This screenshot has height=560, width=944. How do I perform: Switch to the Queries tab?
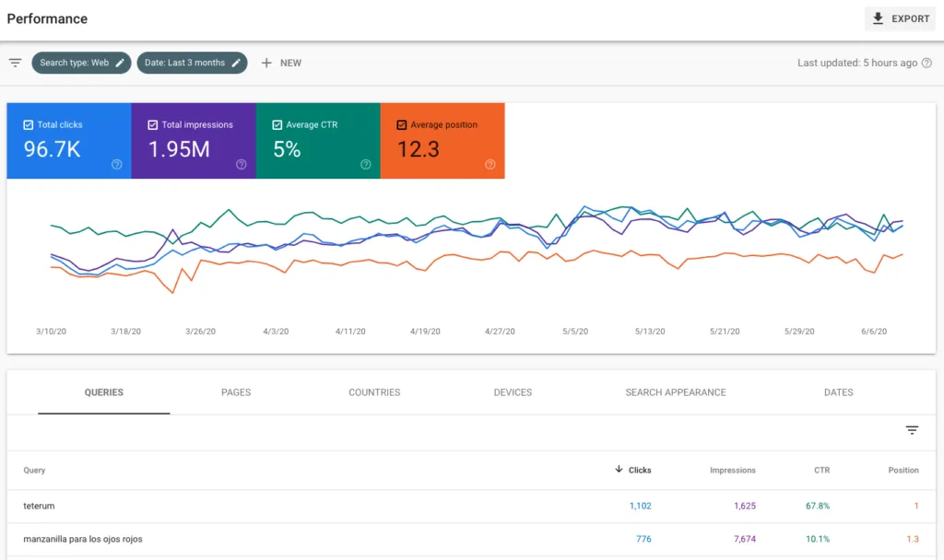click(x=103, y=392)
